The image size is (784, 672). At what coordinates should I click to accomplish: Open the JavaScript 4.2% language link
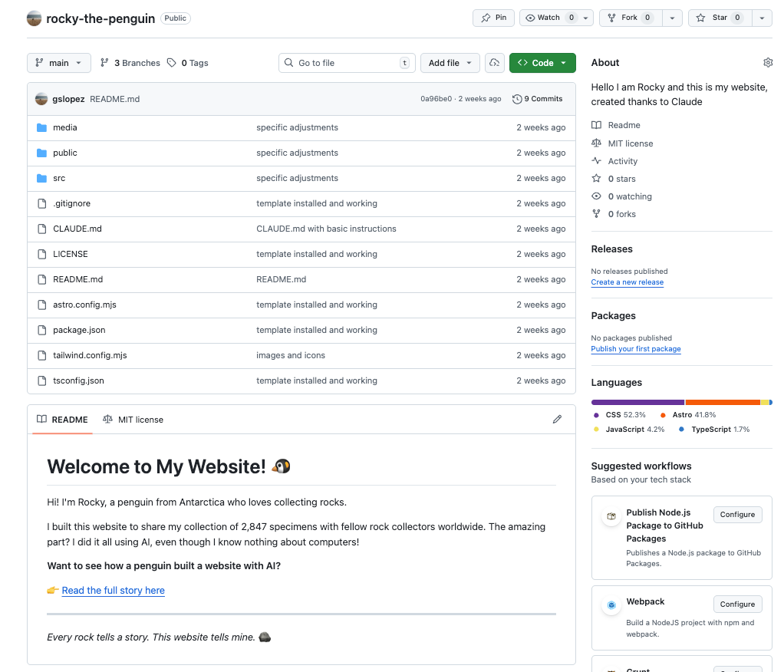[629, 430]
